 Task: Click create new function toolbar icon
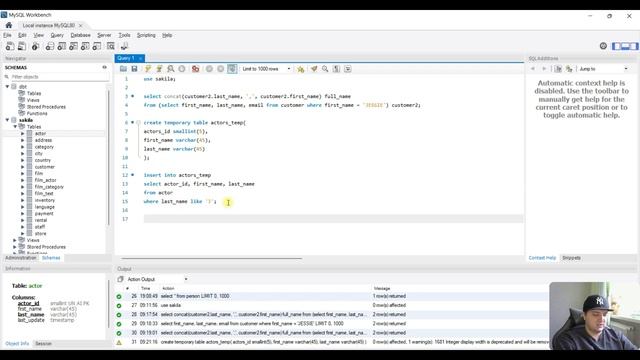[x=97, y=47]
